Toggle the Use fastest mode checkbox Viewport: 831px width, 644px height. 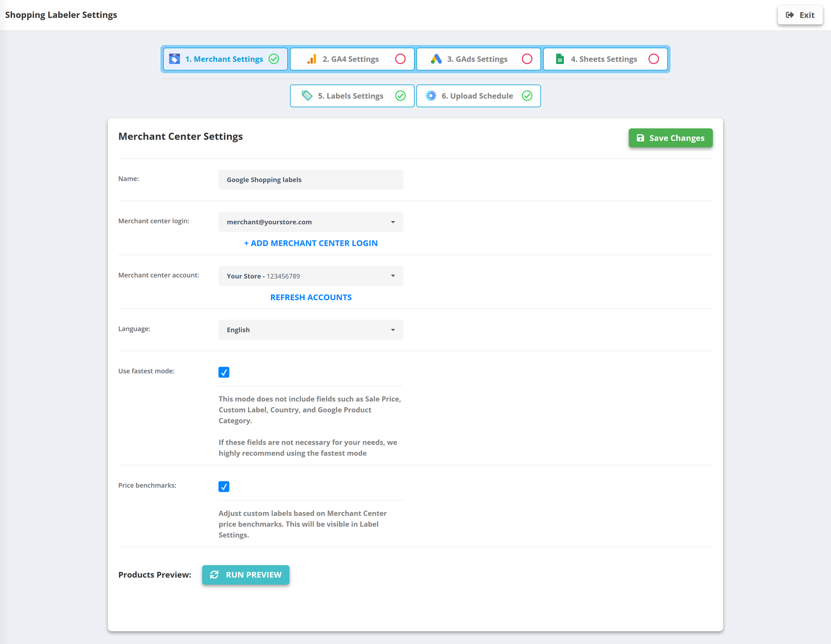pyautogui.click(x=224, y=372)
